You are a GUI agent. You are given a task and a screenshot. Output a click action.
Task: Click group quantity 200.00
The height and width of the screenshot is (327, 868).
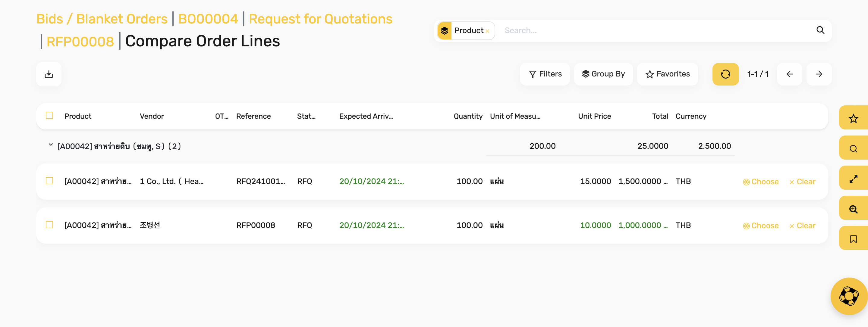tap(542, 146)
